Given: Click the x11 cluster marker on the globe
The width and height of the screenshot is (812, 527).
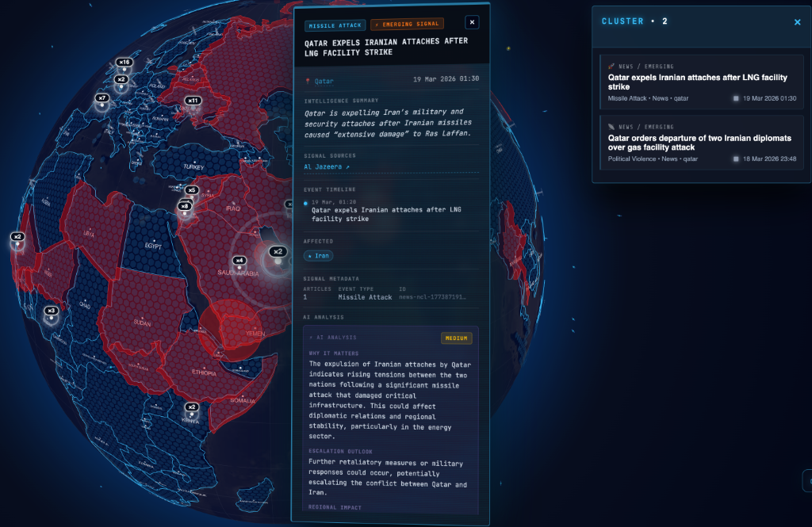Looking at the screenshot, I should 192,101.
